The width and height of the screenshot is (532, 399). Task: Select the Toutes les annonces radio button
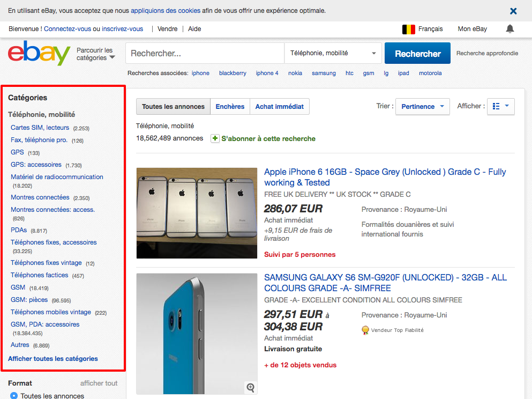pos(14,396)
